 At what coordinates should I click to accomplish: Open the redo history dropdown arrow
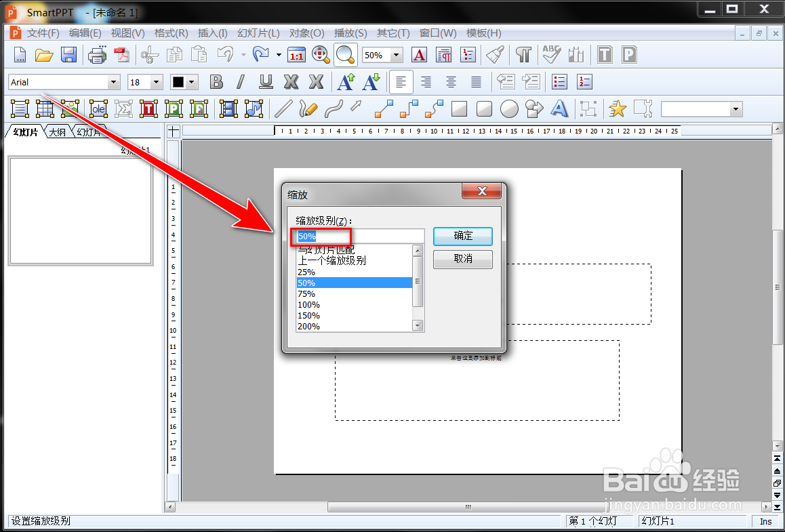click(279, 54)
